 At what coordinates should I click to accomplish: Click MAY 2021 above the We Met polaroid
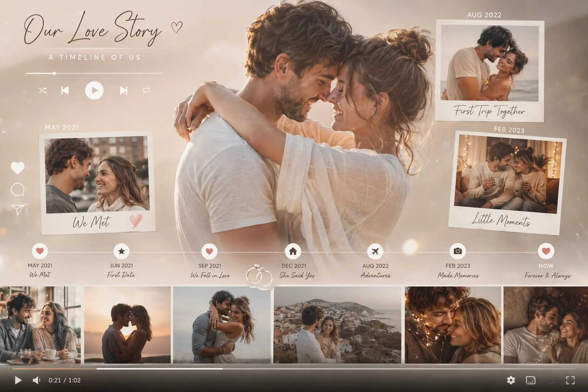pyautogui.click(x=62, y=127)
